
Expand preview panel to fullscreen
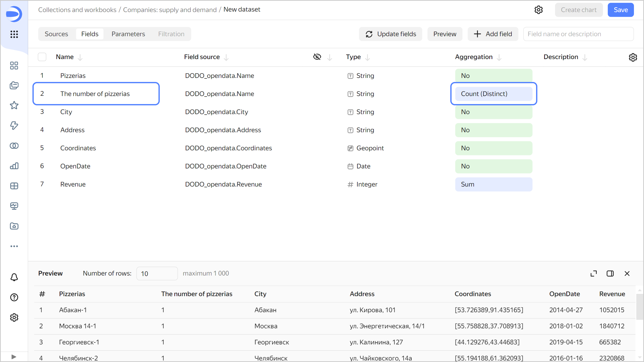pos(593,274)
